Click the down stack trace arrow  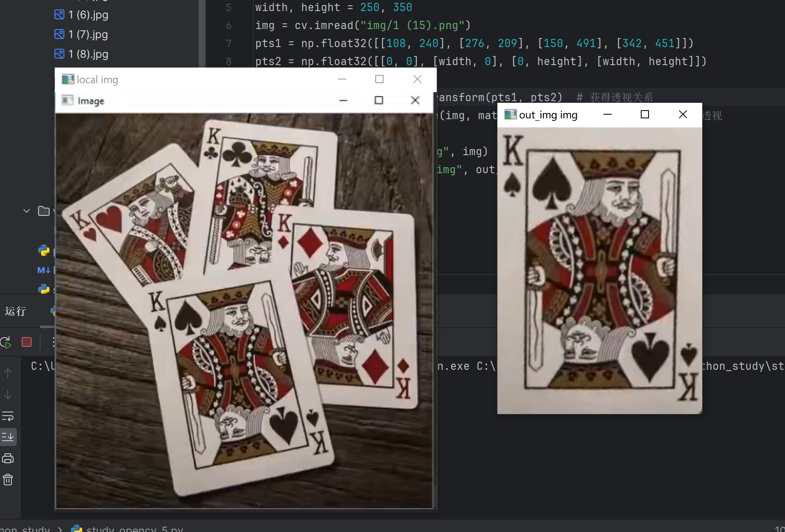point(8,395)
